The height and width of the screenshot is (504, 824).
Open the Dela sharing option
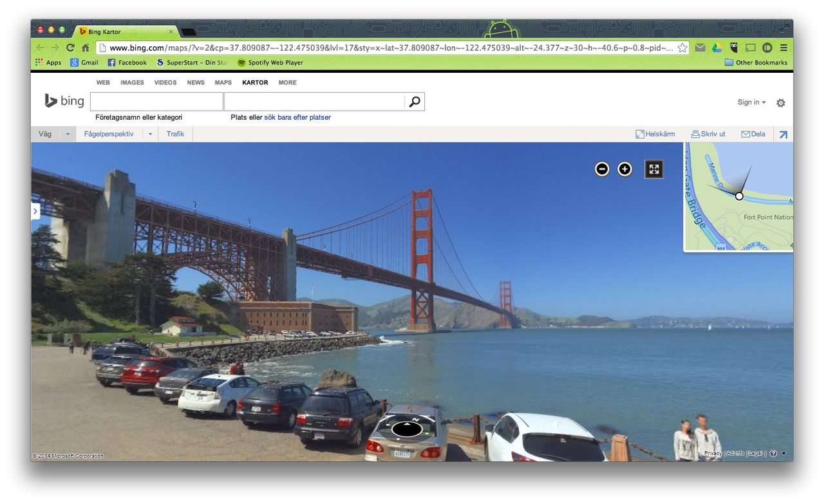click(x=753, y=133)
